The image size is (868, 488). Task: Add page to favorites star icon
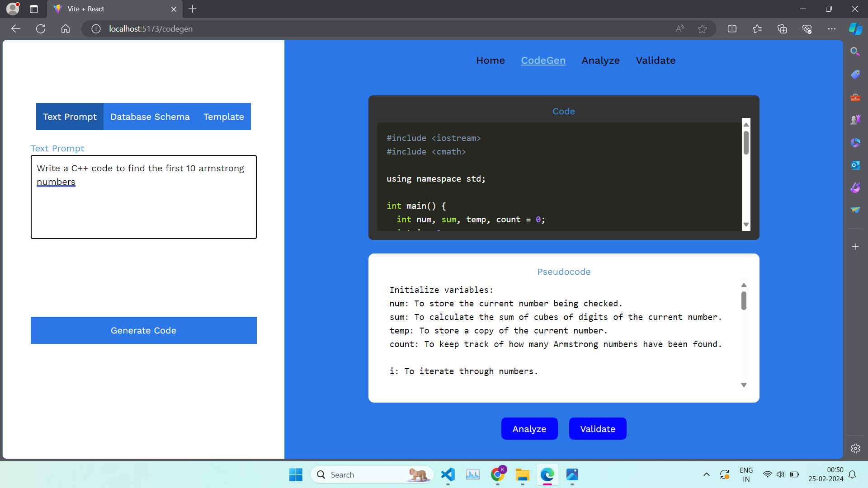point(702,29)
